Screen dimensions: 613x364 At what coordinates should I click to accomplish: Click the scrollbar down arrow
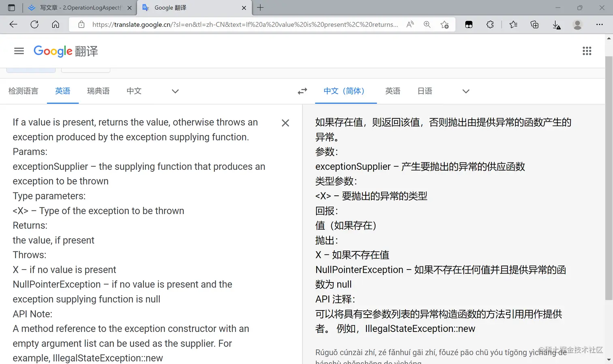(x=609, y=360)
